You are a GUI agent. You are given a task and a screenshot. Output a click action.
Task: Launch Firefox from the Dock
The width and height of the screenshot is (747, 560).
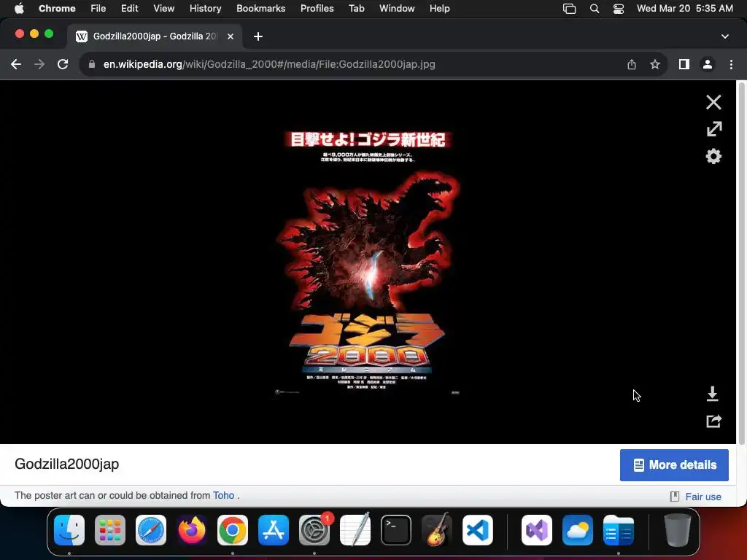coord(192,530)
